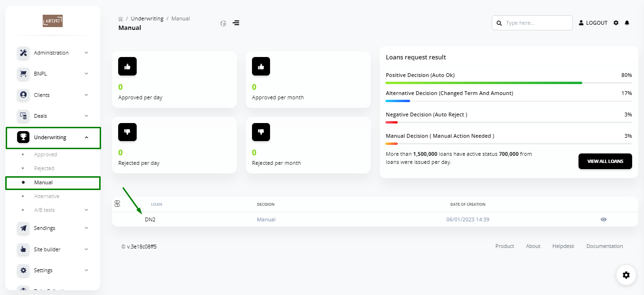Open the A/B tests submenu item
644x295 pixels.
point(44,210)
